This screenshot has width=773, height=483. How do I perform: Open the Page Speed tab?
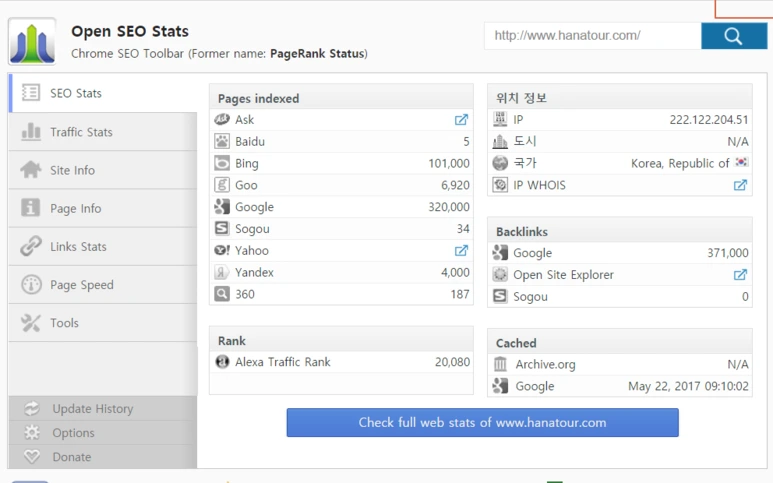click(103, 285)
